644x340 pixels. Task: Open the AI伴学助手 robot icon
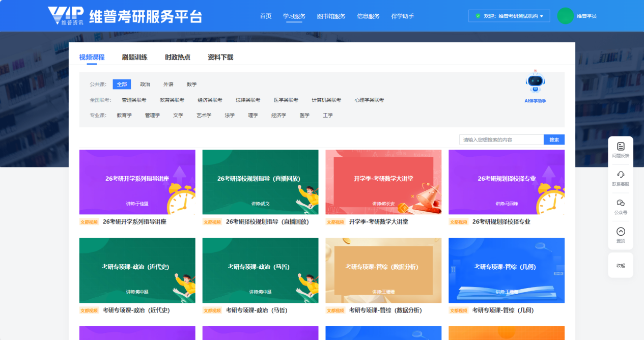point(535,82)
